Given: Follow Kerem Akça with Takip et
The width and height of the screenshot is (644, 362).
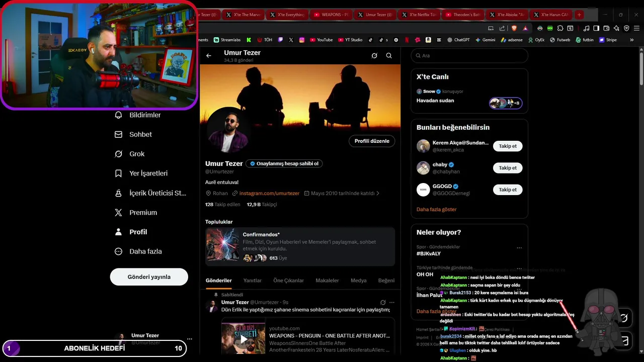Looking at the screenshot, I should [508, 146].
